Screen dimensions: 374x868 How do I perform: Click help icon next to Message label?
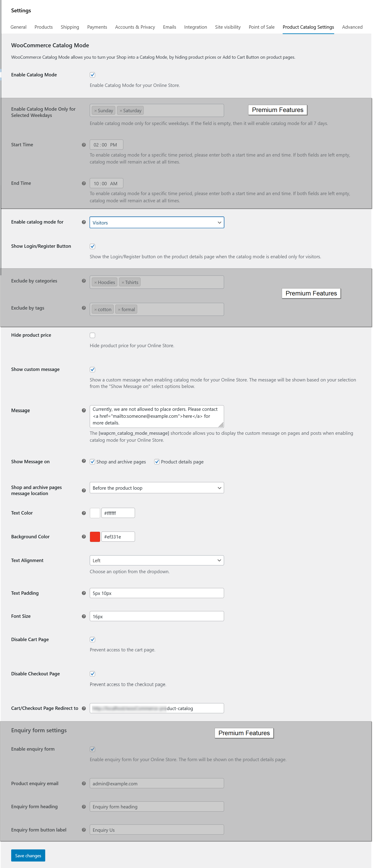(x=84, y=410)
